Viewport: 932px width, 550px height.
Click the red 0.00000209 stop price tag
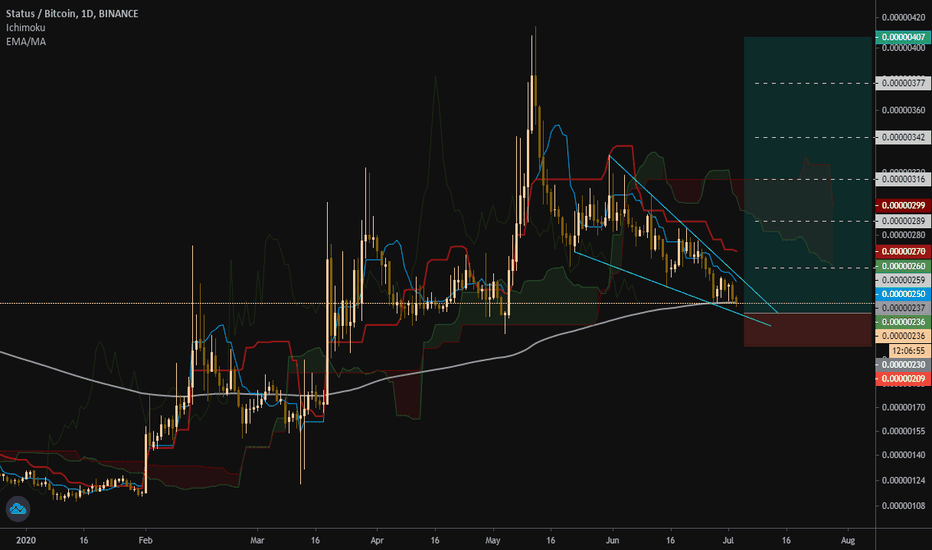pos(903,378)
